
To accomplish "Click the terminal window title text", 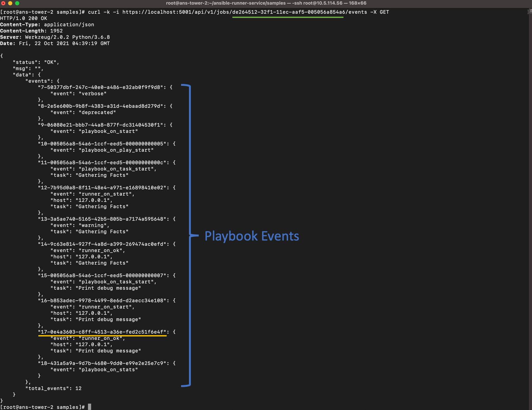I will (x=266, y=3).
